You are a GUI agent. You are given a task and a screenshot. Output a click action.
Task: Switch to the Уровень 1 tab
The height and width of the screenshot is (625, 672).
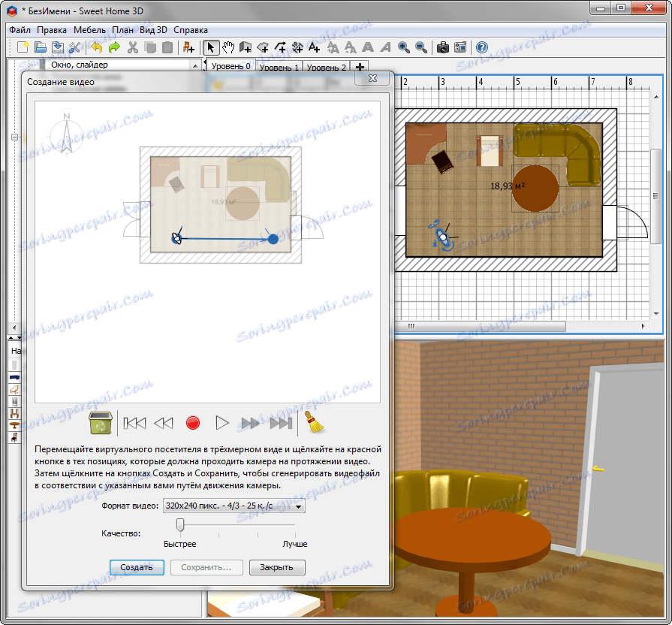point(279,67)
